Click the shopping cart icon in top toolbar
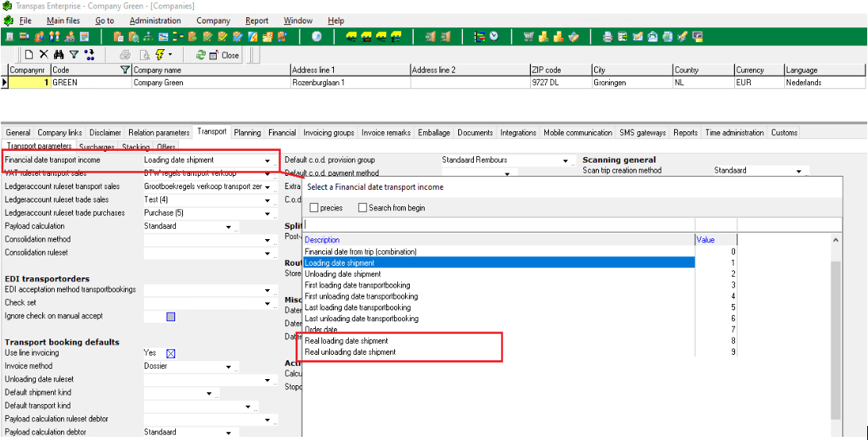Screen dimensions: 868x440 529,37
